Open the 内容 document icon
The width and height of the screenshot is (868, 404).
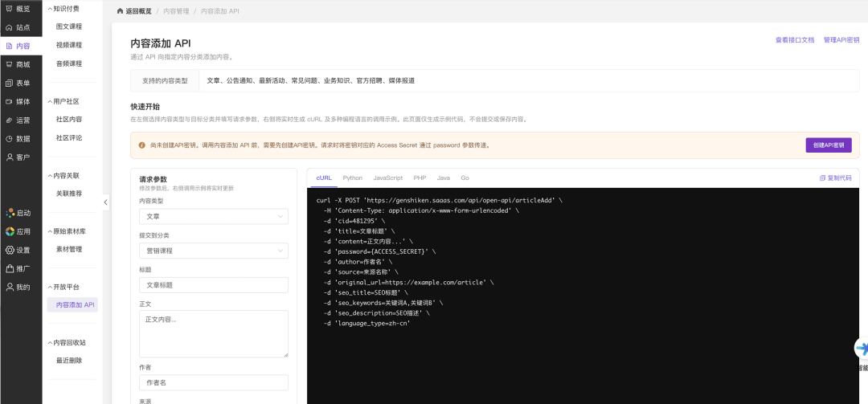pos(10,46)
